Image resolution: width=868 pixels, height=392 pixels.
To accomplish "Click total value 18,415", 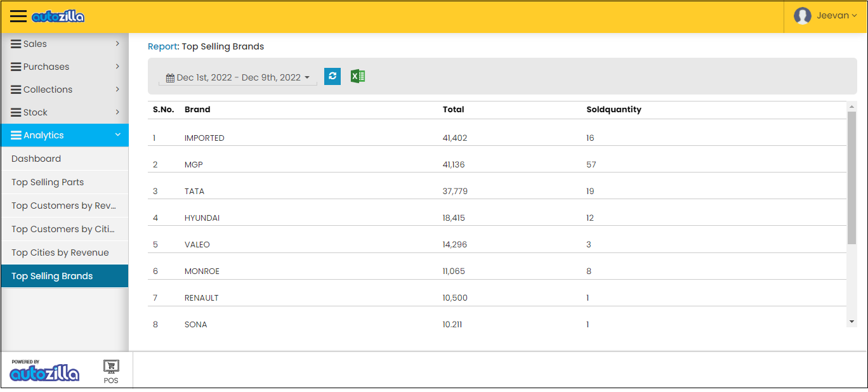I will click(x=454, y=218).
